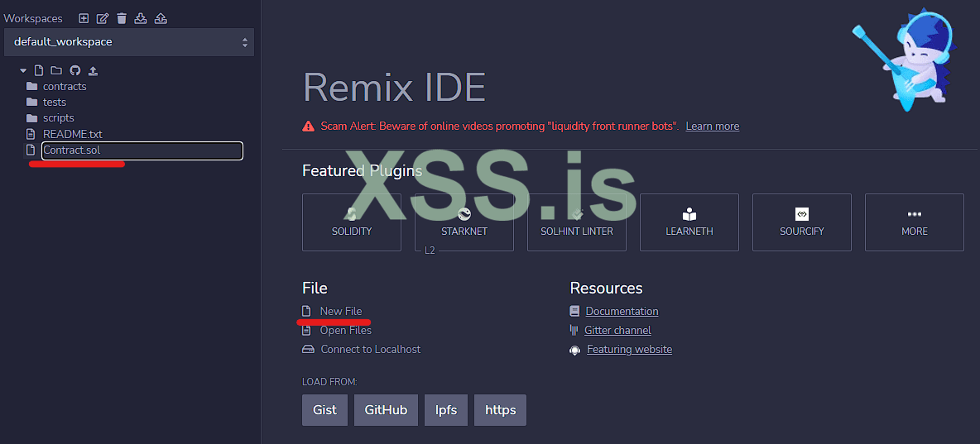This screenshot has height=444, width=980.
Task: Load from GitHub button
Action: pyautogui.click(x=387, y=410)
